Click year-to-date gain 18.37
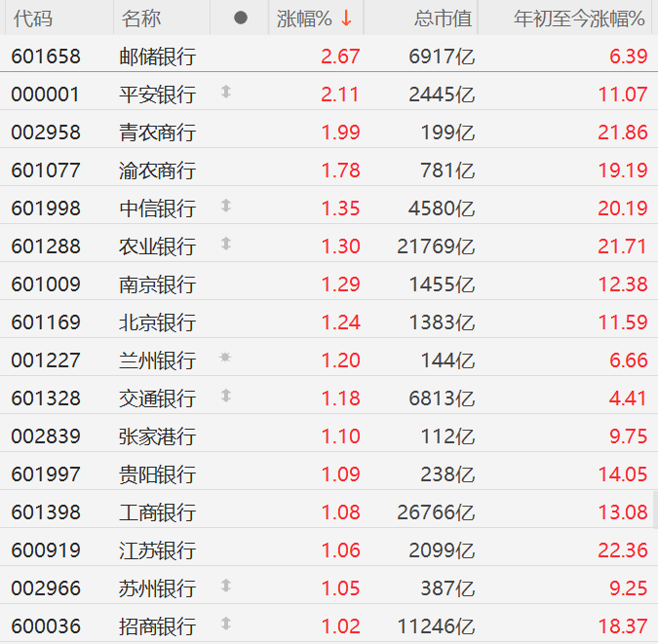 point(623,626)
